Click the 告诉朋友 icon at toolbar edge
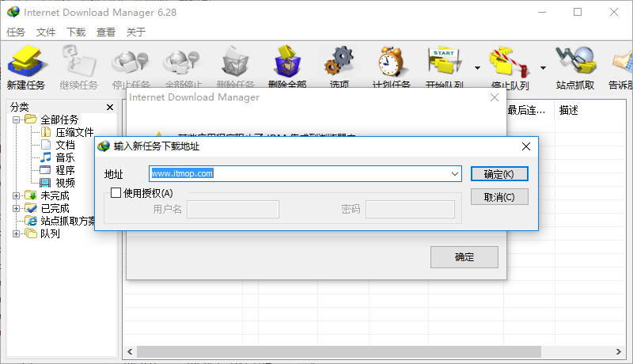The image size is (633, 364). tap(623, 62)
